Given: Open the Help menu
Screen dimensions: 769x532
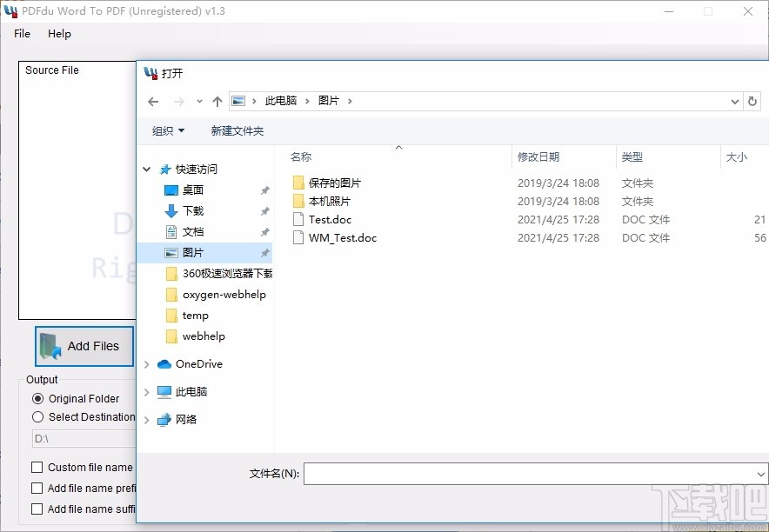Looking at the screenshot, I should coord(59,34).
